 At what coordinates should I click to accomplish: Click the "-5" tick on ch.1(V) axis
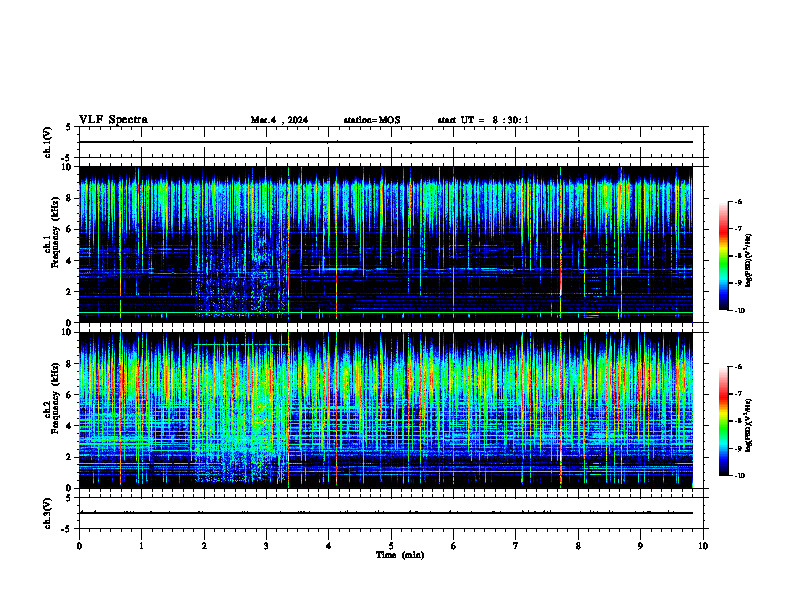tap(67, 158)
